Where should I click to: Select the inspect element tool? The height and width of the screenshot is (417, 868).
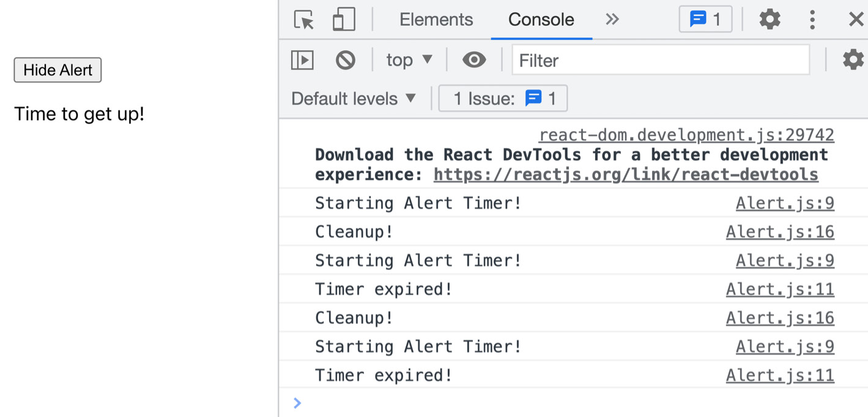click(x=303, y=19)
